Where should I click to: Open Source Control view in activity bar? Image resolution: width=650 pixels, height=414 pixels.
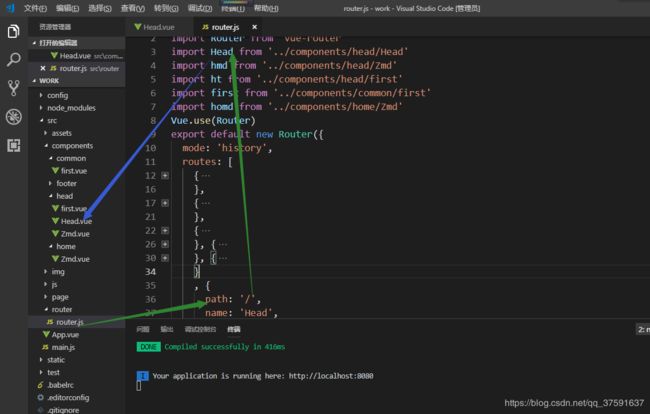coord(13,88)
